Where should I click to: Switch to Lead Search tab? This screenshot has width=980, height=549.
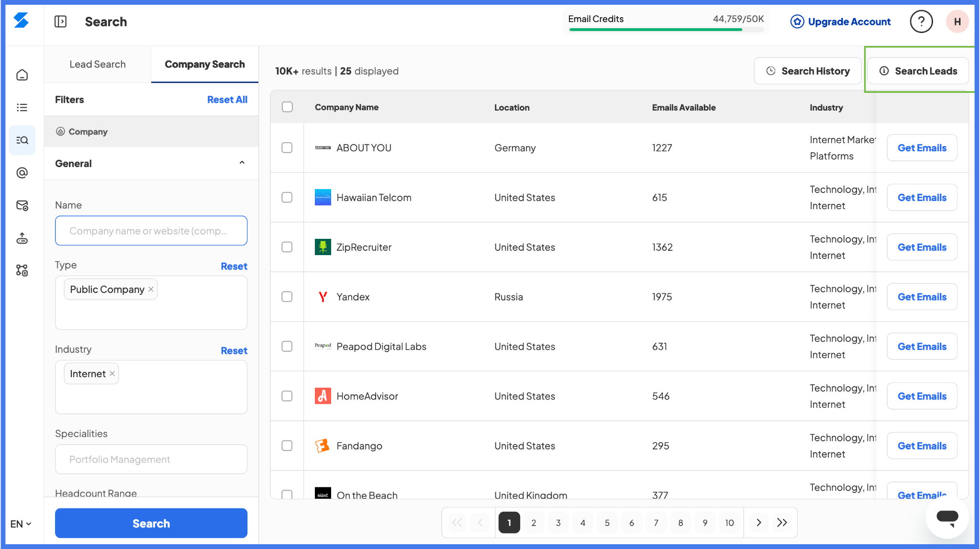[98, 64]
